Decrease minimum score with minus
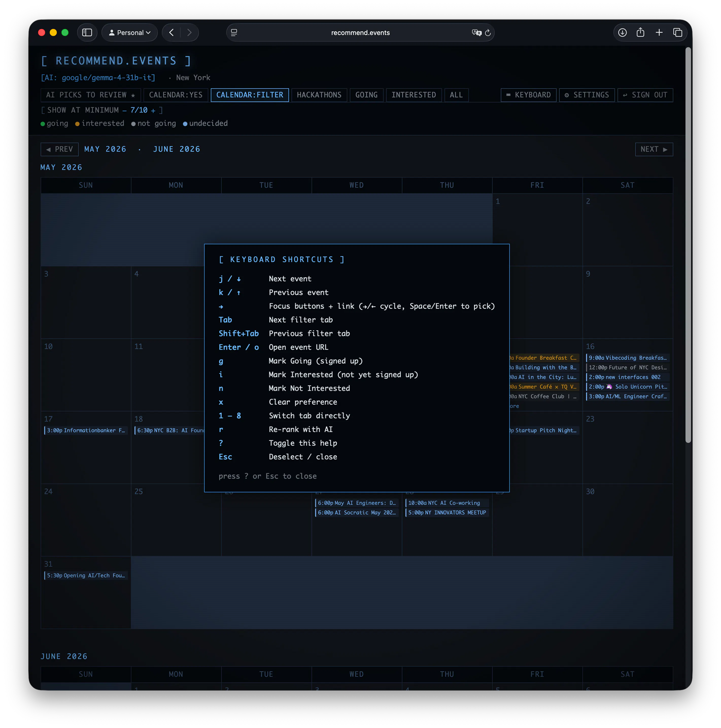The image size is (721, 728). click(124, 110)
